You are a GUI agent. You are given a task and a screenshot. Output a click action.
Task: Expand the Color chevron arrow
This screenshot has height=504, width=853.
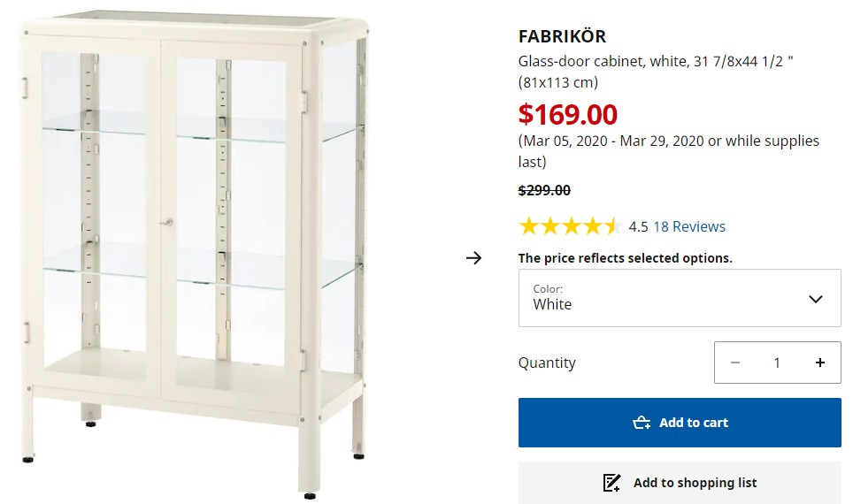pos(816,299)
